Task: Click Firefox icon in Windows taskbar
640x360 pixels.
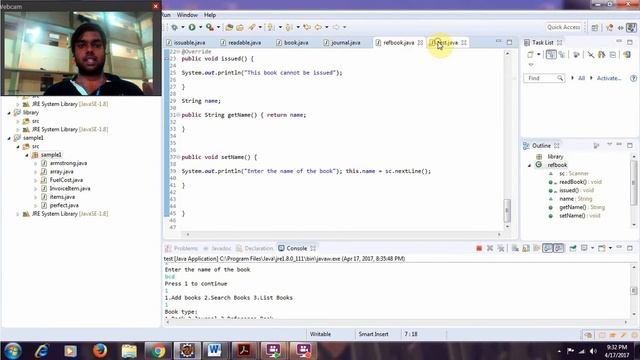Action: coord(100,351)
